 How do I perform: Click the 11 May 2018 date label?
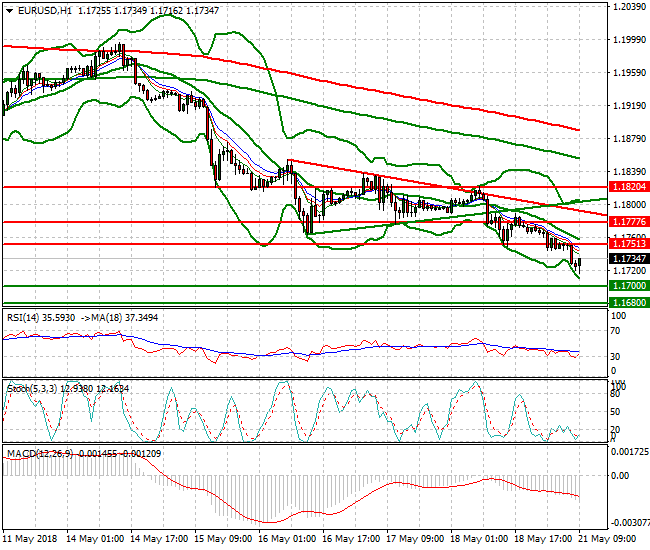(x=30, y=539)
